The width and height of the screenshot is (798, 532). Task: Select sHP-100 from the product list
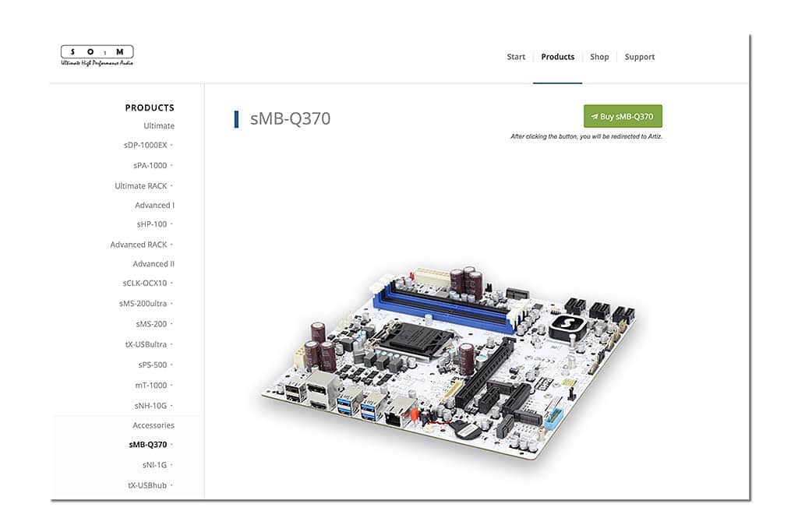pyautogui.click(x=151, y=224)
